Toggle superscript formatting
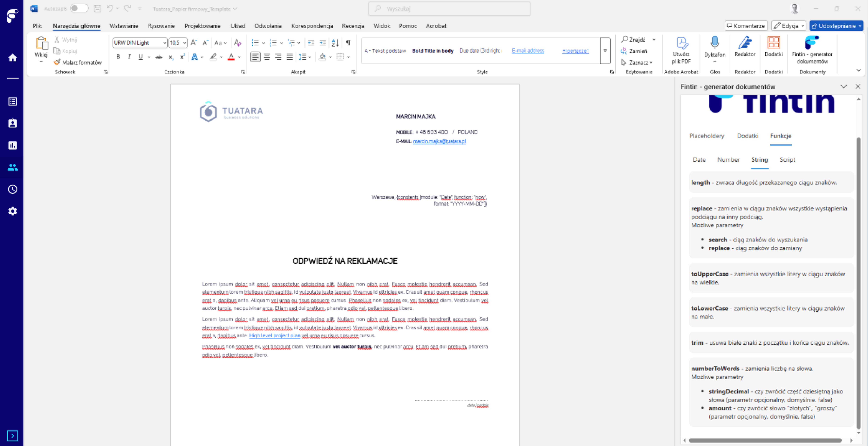 pyautogui.click(x=182, y=57)
